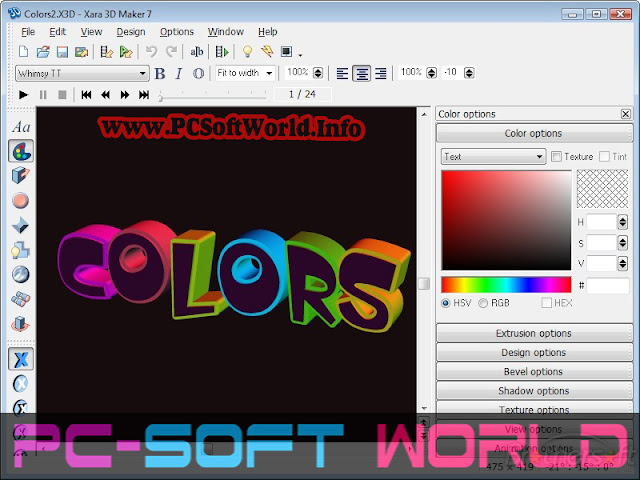The width and height of the screenshot is (640, 480).
Task: Play the animation
Action: pyautogui.click(x=23, y=95)
